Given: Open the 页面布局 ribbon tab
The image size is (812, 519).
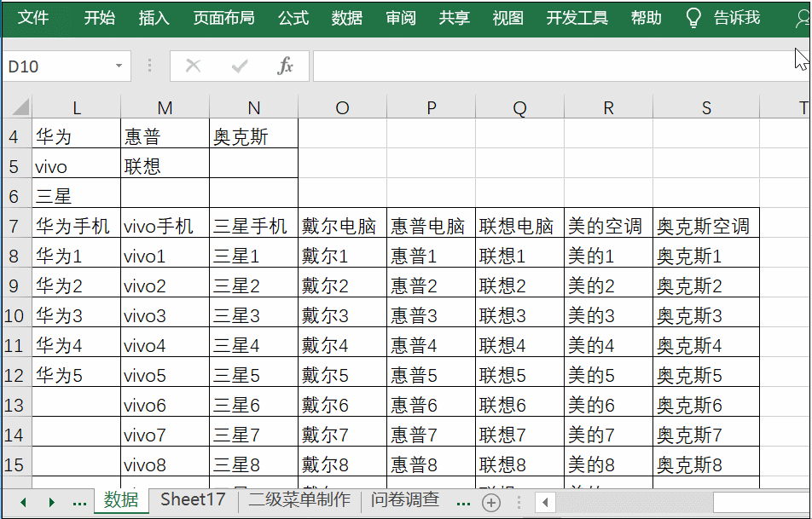Looking at the screenshot, I should click(x=223, y=18).
